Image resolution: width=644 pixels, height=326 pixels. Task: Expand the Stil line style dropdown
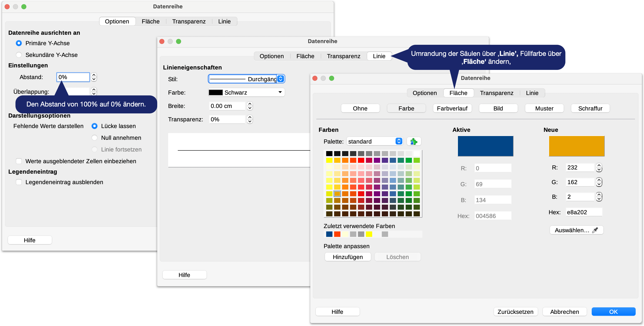point(281,79)
